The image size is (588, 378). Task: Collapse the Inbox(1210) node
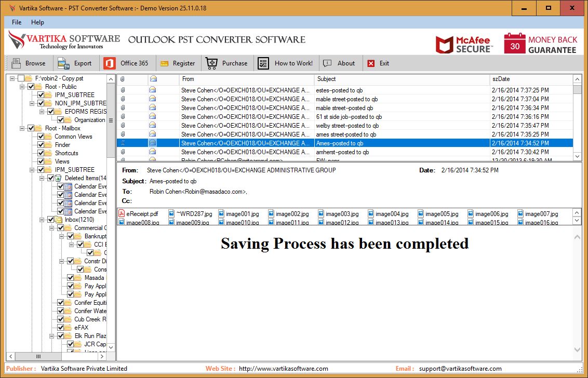tap(42, 219)
